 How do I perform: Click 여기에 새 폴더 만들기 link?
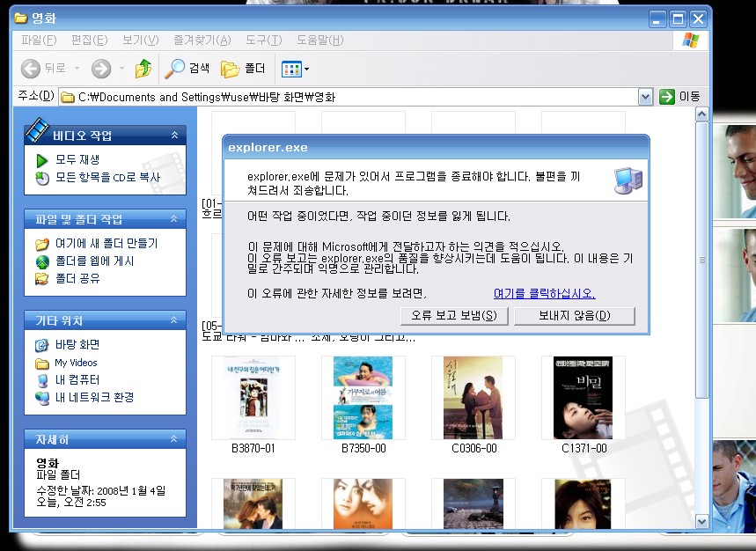(106, 243)
